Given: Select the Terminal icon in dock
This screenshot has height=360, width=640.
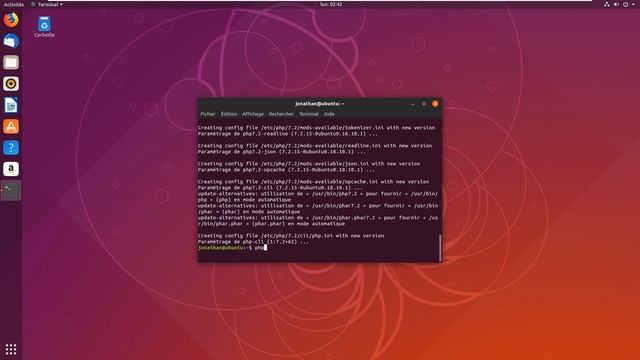Looking at the screenshot, I should tap(11, 190).
